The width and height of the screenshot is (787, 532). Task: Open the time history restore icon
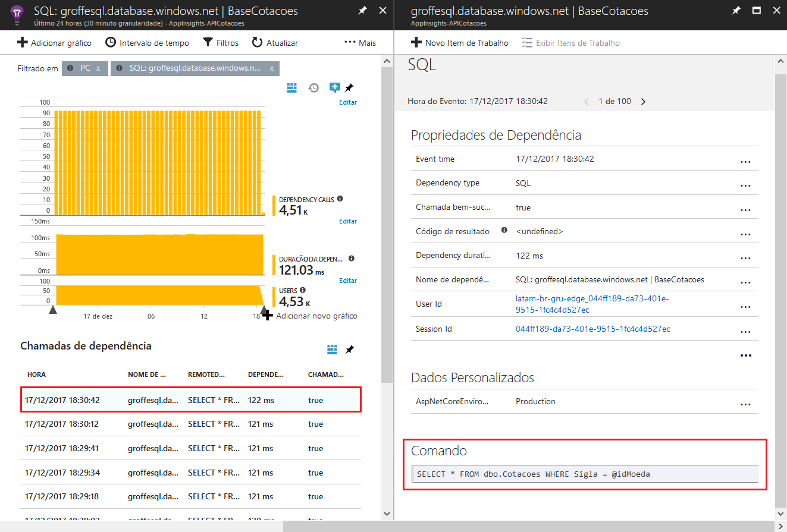tap(313, 87)
